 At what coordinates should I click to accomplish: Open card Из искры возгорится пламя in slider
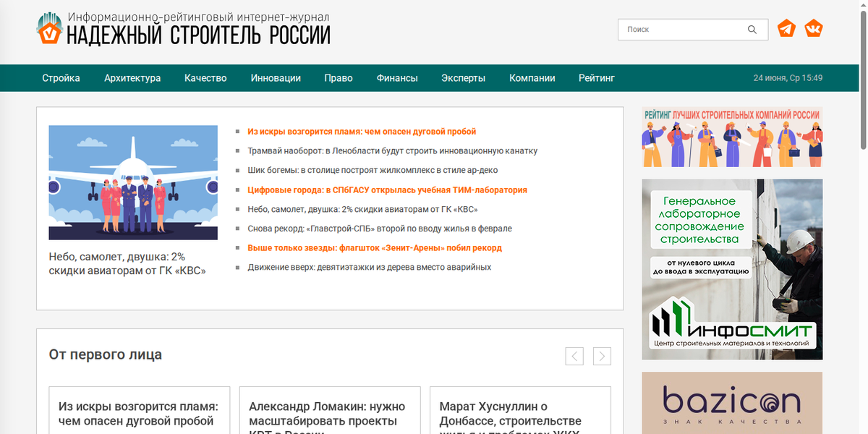tap(138, 414)
